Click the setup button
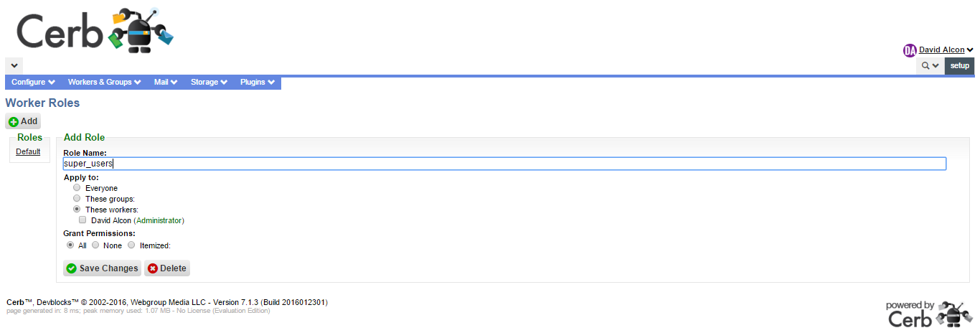The height and width of the screenshot is (333, 980). pos(959,66)
